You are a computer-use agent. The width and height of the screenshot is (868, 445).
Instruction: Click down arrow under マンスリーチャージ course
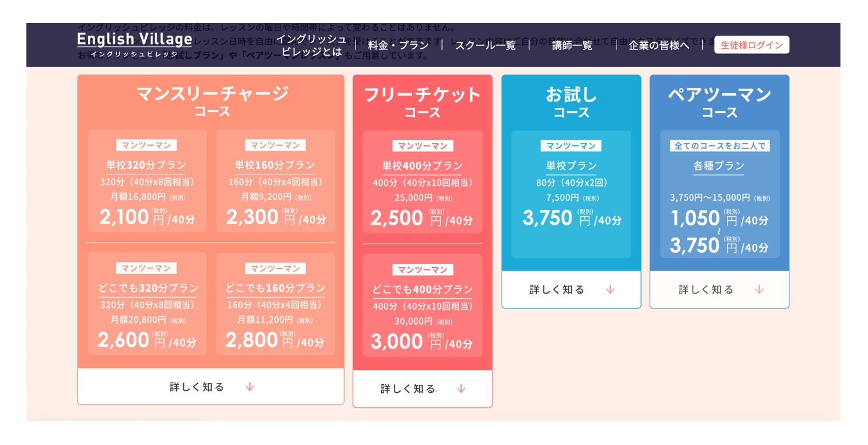pyautogui.click(x=249, y=387)
